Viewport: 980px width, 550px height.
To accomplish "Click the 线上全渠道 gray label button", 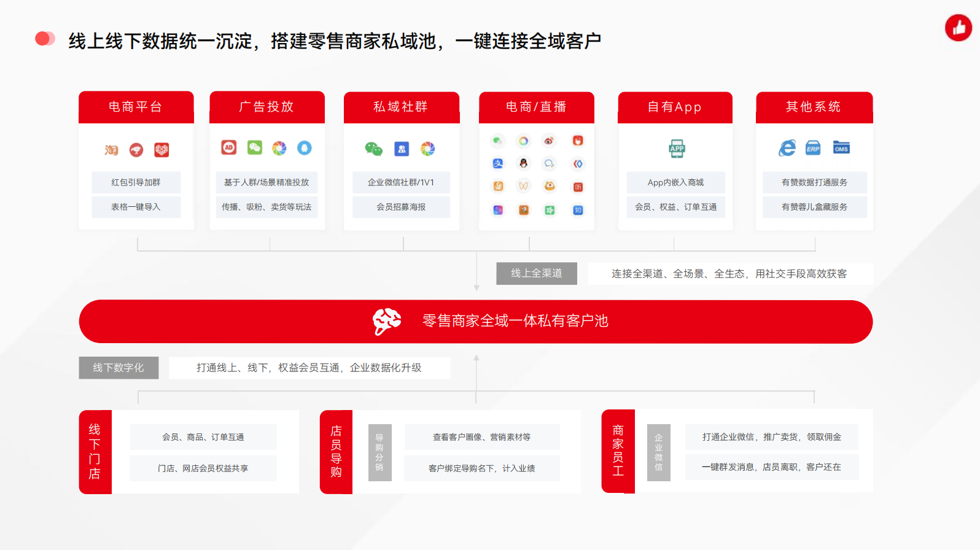I will coord(536,273).
